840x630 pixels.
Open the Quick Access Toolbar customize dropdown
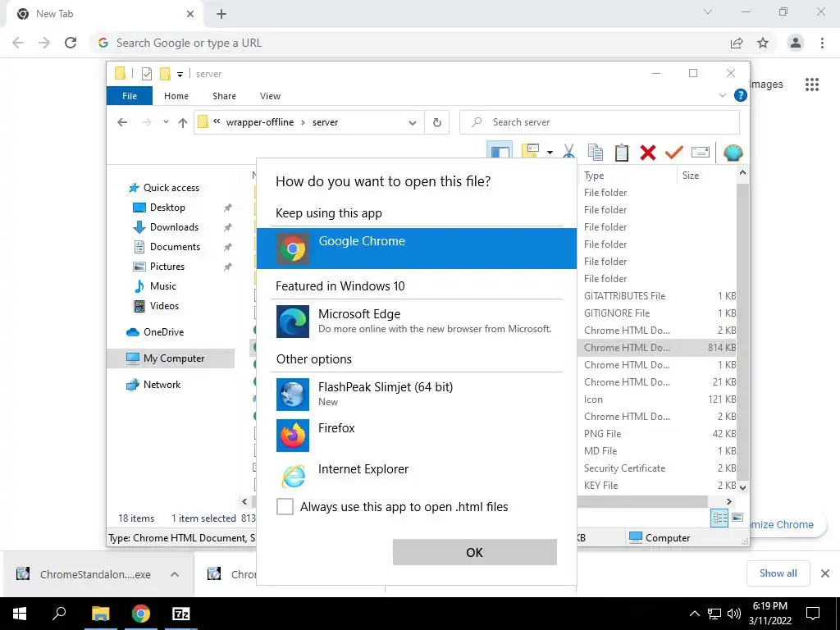tap(180, 74)
